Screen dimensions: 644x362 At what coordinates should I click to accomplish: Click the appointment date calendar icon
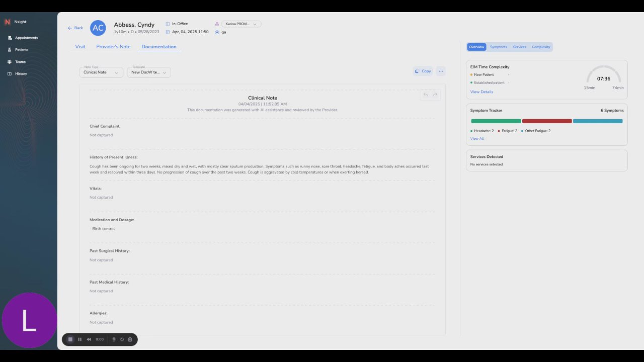click(x=168, y=32)
